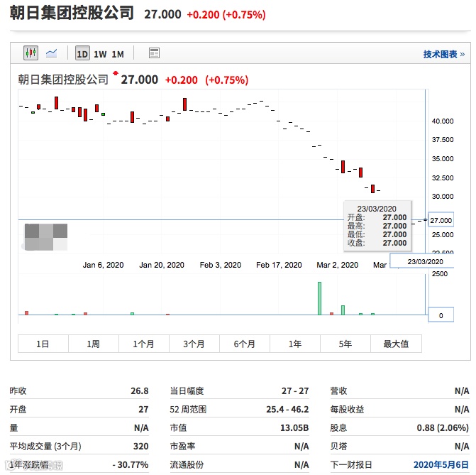Screen dimensions: 476x475
Task: Select the 1D interval button
Action: point(82,53)
